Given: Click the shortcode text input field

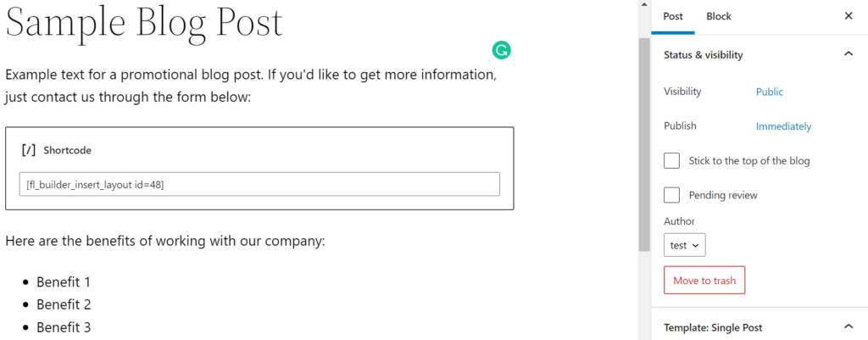Looking at the screenshot, I should tap(259, 184).
